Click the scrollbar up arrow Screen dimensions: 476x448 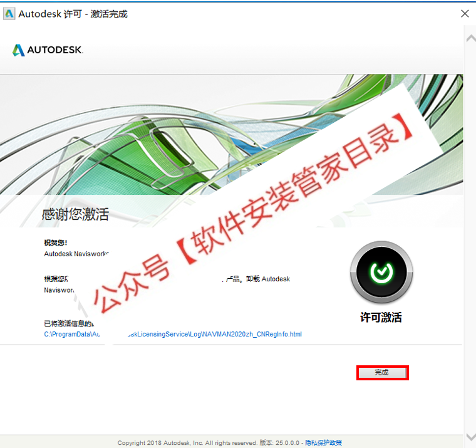(471, 39)
